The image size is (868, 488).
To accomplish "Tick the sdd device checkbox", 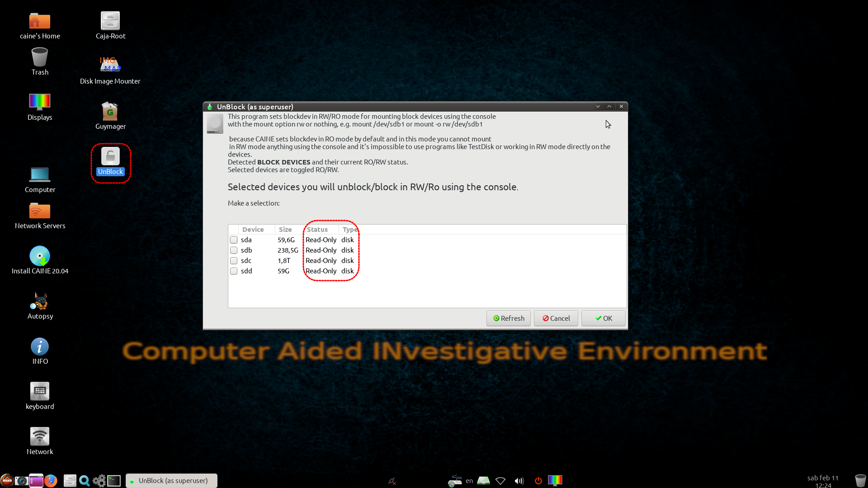I will coord(234,271).
